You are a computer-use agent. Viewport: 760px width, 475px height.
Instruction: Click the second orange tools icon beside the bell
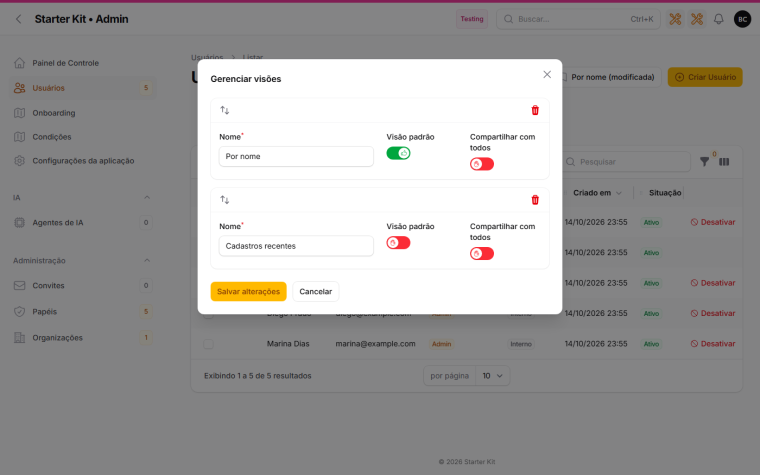697,19
